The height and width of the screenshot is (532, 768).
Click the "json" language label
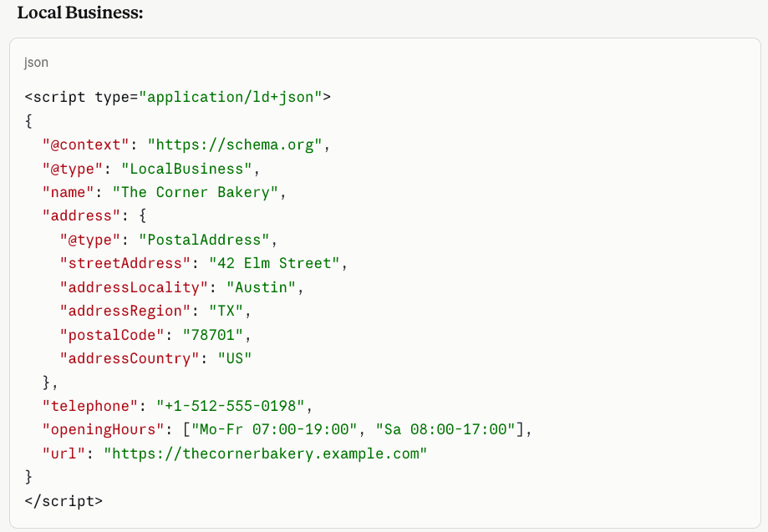(x=36, y=63)
